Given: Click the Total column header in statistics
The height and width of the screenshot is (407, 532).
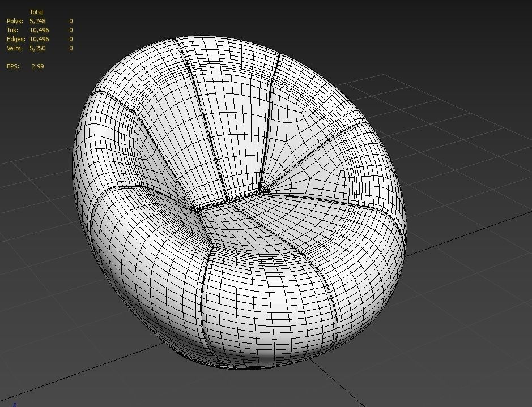Looking at the screenshot, I should (36, 12).
